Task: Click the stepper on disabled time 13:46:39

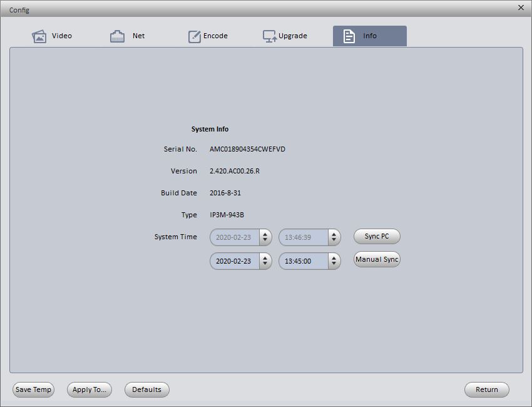Action: click(x=334, y=237)
